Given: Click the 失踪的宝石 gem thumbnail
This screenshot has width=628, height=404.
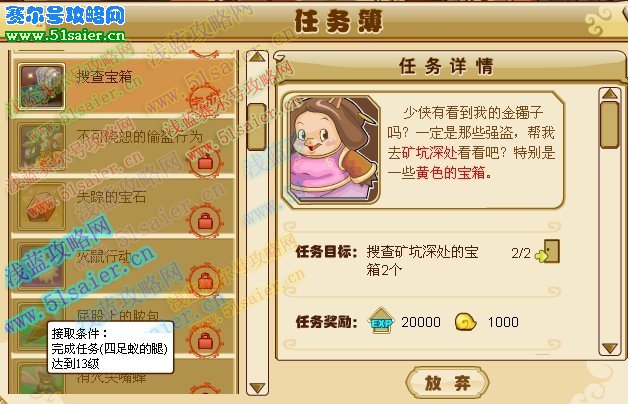Looking at the screenshot, I should [41, 207].
